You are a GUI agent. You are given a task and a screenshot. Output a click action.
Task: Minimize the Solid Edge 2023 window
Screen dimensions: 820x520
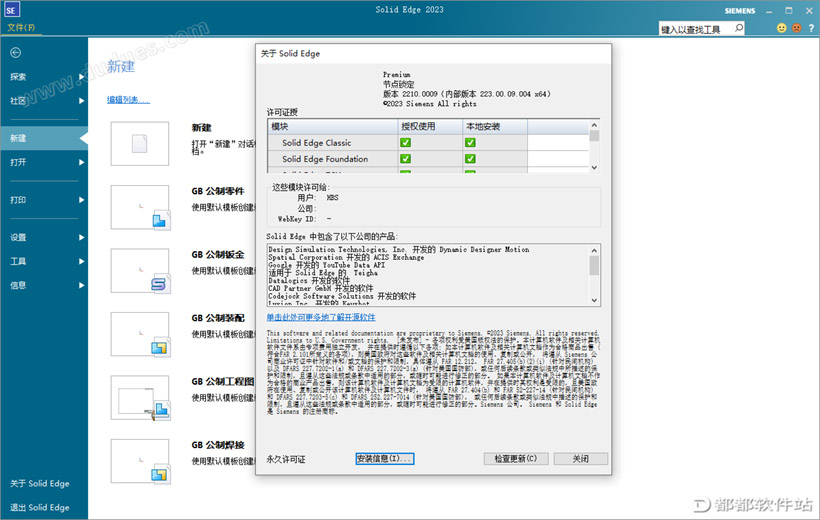click(x=769, y=10)
